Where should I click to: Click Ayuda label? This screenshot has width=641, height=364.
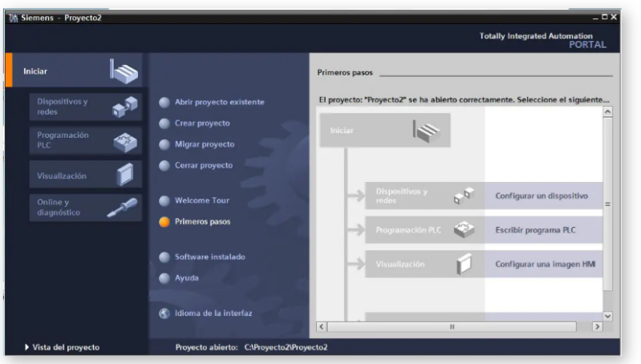click(187, 278)
